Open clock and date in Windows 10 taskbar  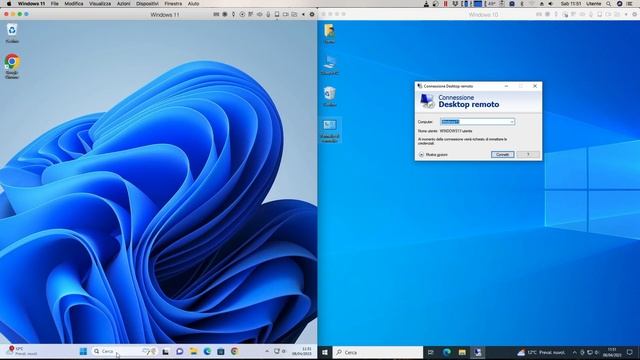pos(612,352)
